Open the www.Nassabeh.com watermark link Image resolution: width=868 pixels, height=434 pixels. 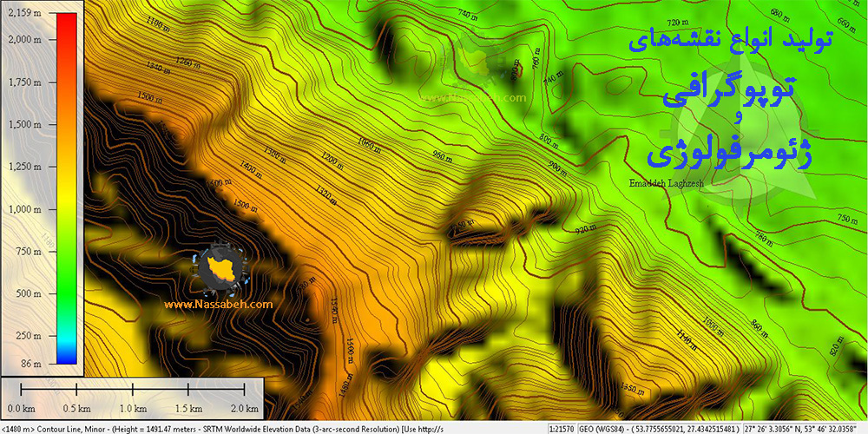218,305
